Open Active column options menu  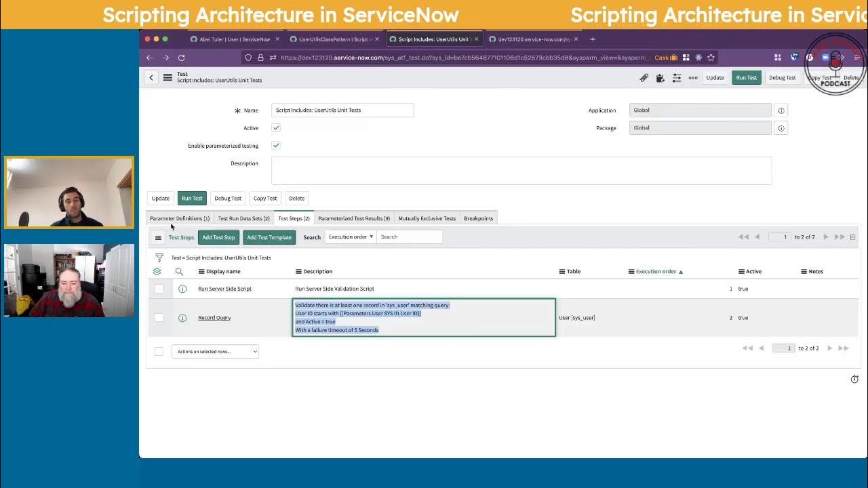[741, 271]
